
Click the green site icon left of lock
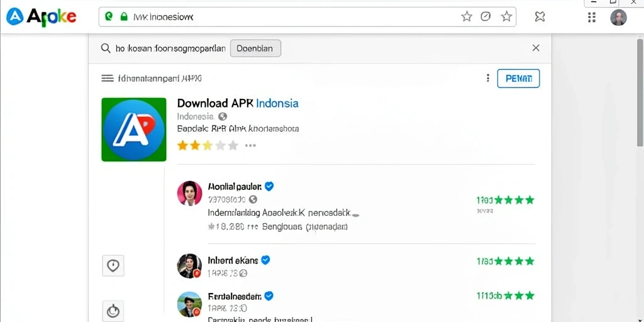(x=109, y=16)
